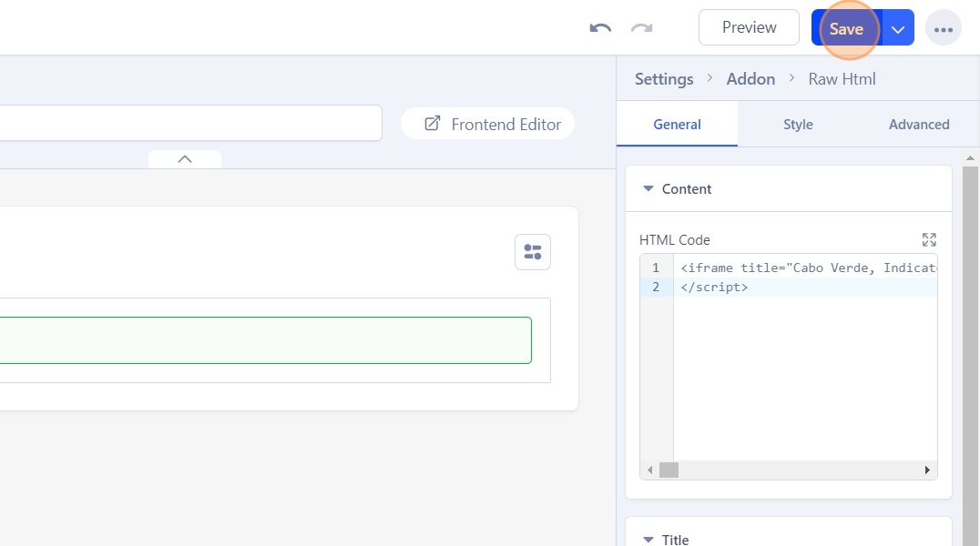Switch to the Style tab
Screen dimensions: 980x546
click(x=798, y=125)
